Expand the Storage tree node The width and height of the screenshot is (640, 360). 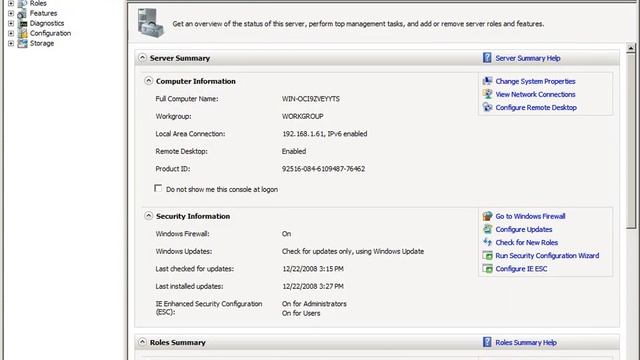click(11, 43)
